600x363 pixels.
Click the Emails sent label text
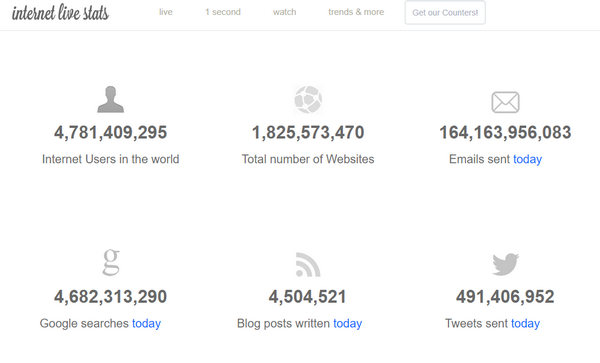coord(479,159)
